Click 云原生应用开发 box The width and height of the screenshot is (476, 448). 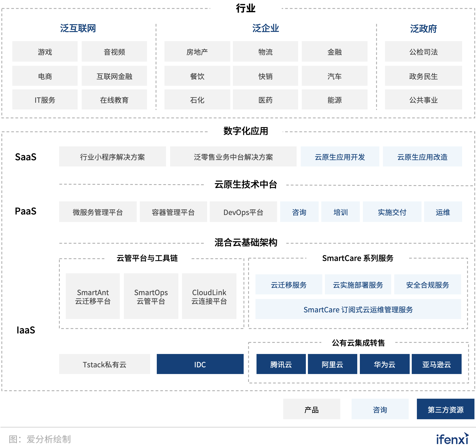click(340, 156)
